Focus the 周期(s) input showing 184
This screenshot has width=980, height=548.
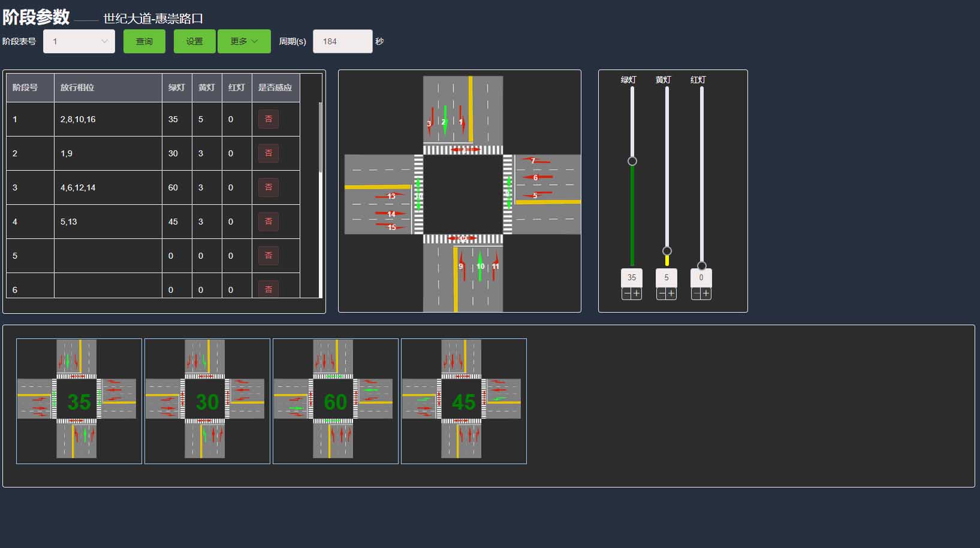click(343, 41)
